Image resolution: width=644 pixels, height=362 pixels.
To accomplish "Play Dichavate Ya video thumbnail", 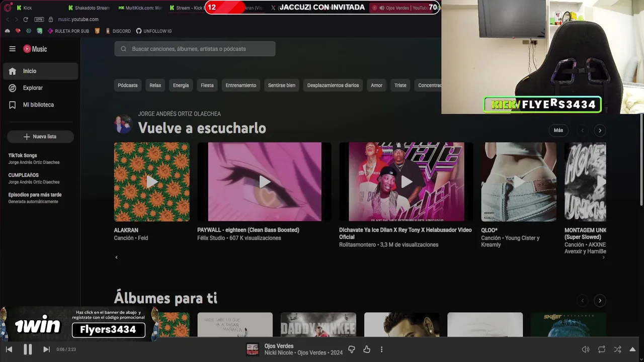I will (x=407, y=182).
